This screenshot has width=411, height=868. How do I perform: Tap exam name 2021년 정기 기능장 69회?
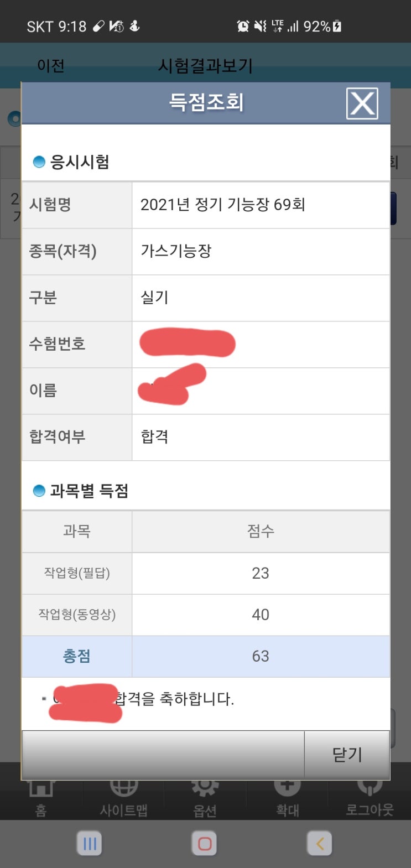[222, 205]
